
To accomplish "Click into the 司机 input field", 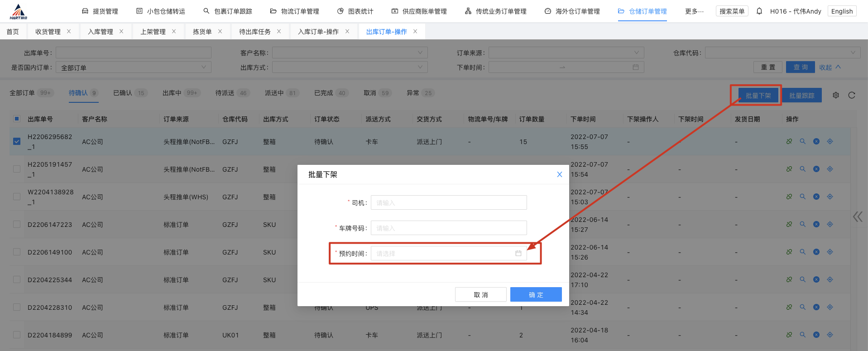I will click(448, 202).
